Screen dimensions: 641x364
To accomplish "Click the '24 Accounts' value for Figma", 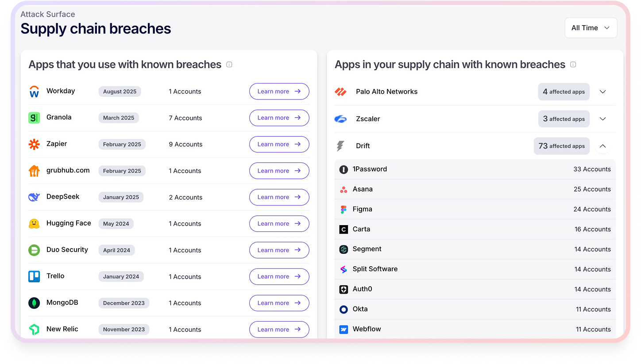I will click(592, 209).
